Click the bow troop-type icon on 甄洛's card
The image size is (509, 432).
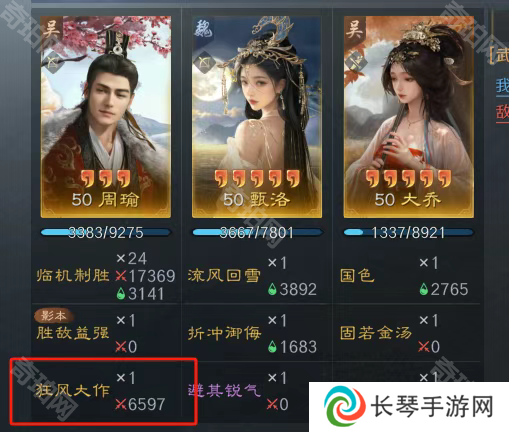coord(204,62)
